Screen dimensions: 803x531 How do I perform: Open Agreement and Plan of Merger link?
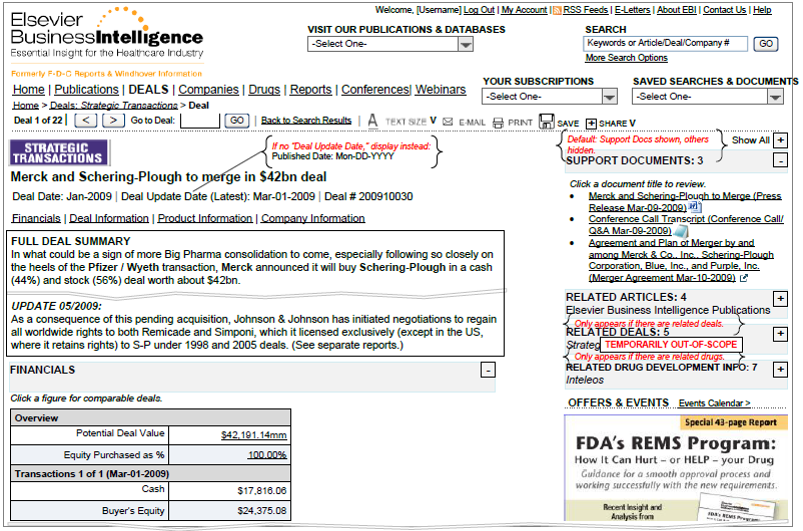[681, 260]
